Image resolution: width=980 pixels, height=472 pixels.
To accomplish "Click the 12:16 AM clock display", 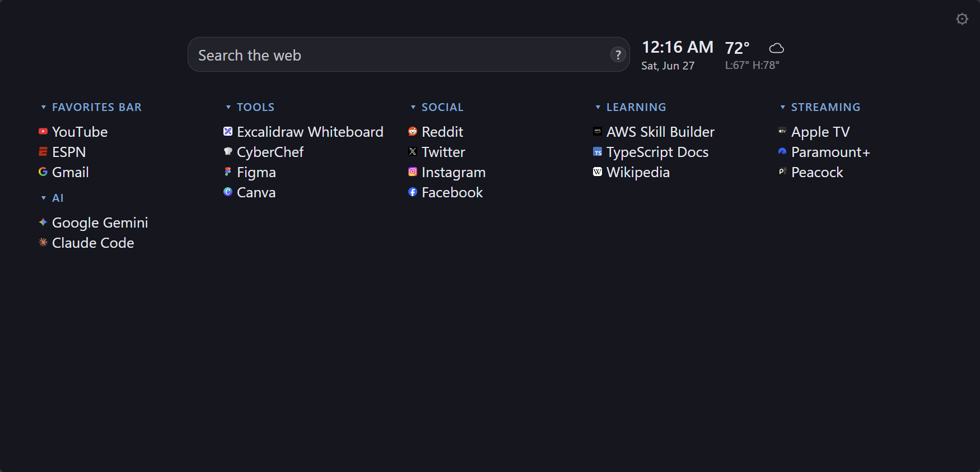I will (x=678, y=47).
